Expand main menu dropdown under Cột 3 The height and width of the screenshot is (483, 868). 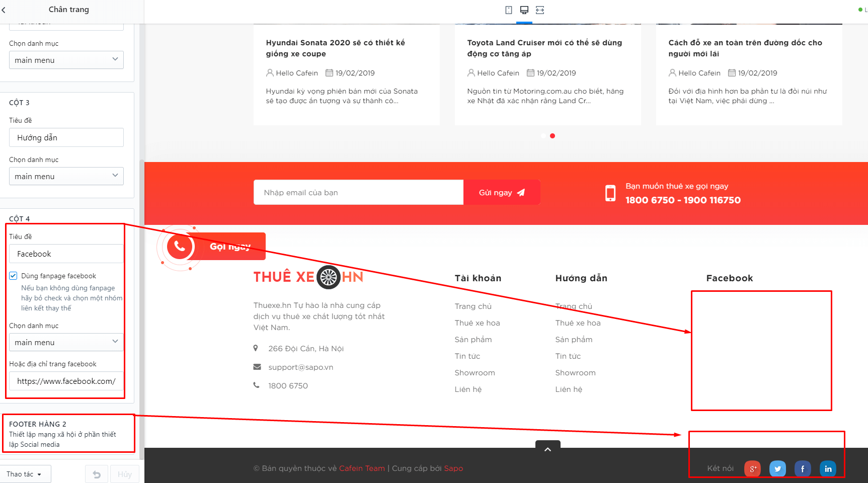click(x=66, y=176)
